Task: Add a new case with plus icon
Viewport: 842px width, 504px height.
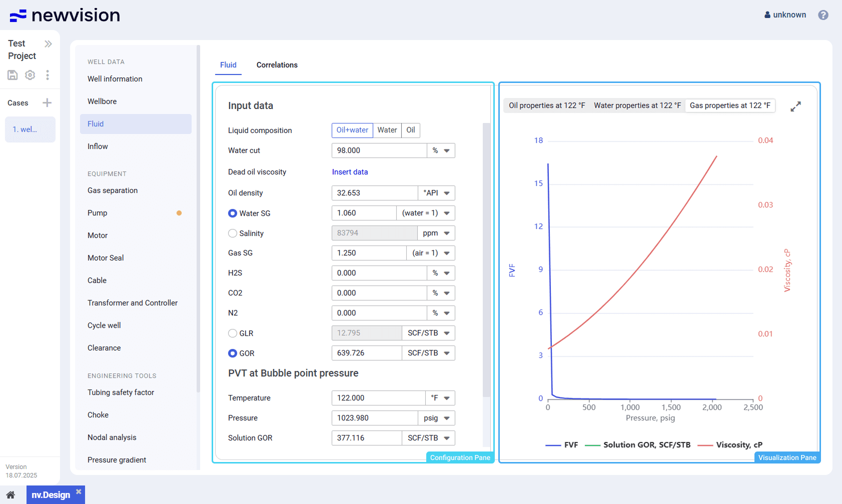Action: 47,103
